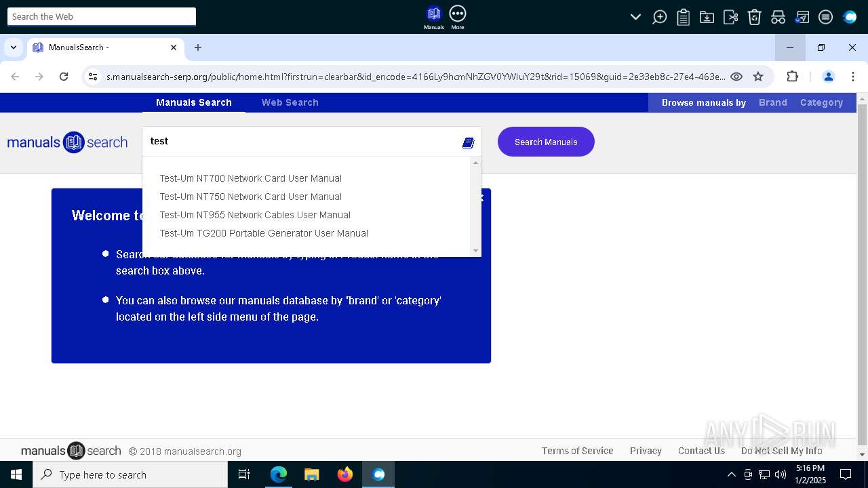Screen dimensions: 868x488
Task: Open the More options circle icon
Action: (x=458, y=17)
